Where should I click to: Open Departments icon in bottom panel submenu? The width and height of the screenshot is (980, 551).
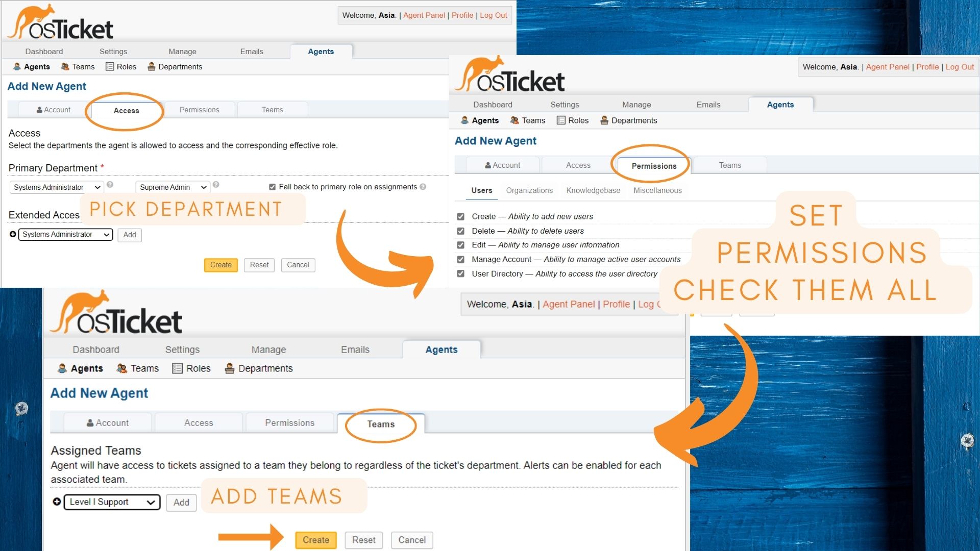(230, 368)
